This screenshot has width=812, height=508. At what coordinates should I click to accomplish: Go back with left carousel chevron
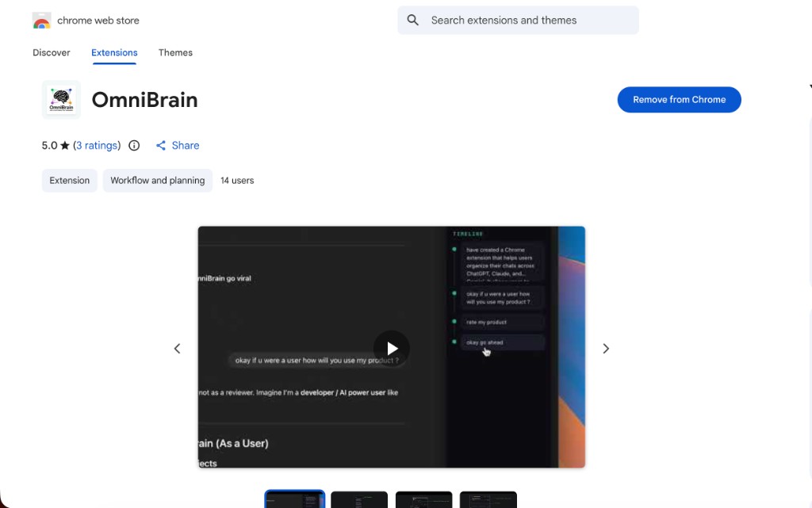coord(177,348)
